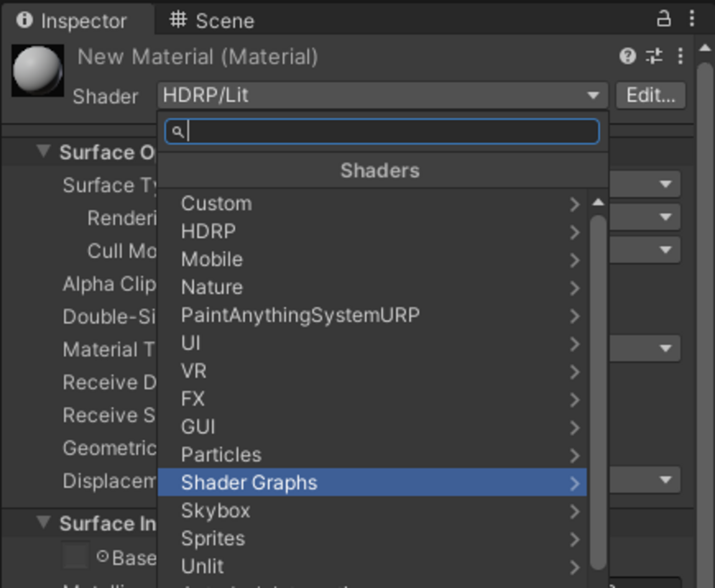Image resolution: width=715 pixels, height=588 pixels.
Task: Expand the Shader Graphs submenu
Action: coord(372,482)
